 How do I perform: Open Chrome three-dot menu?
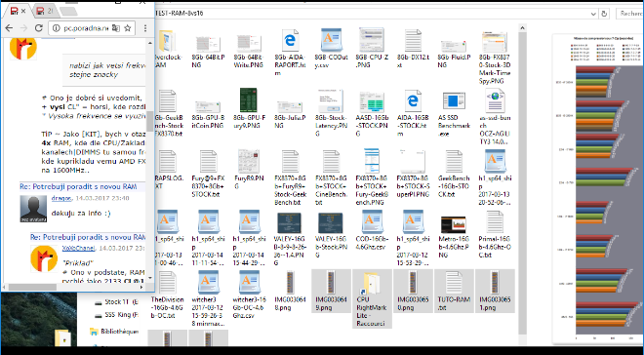point(145,28)
